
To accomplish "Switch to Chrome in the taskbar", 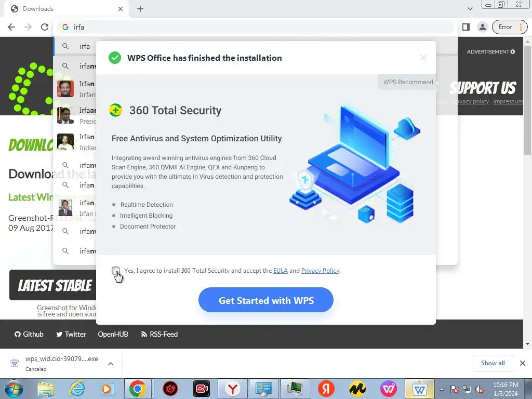I will point(137,389).
